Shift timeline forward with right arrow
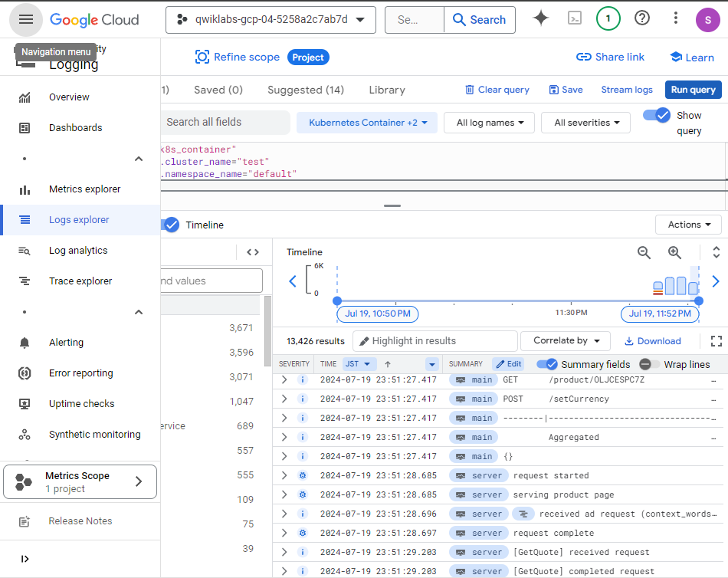The height and width of the screenshot is (578, 728). tap(716, 281)
